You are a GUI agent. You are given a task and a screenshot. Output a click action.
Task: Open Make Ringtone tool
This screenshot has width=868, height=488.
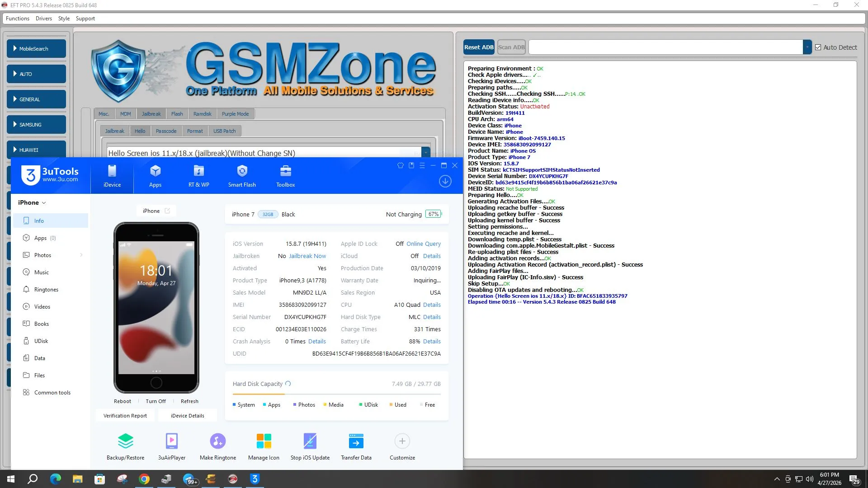point(218,441)
